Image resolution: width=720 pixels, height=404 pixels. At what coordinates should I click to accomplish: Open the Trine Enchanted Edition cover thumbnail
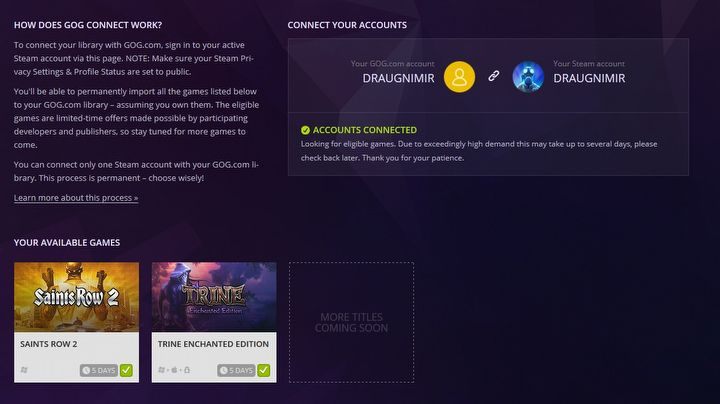pos(214,297)
